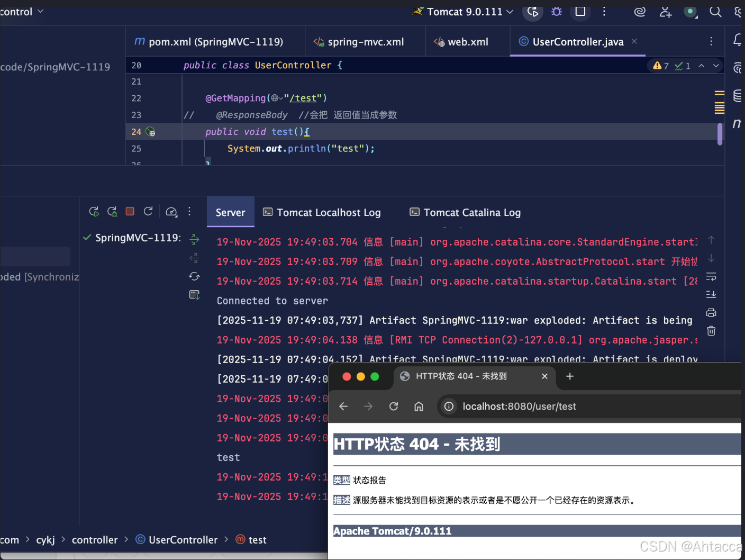Click the cykj breadcrumb item
The width and height of the screenshot is (745, 560).
click(46, 540)
